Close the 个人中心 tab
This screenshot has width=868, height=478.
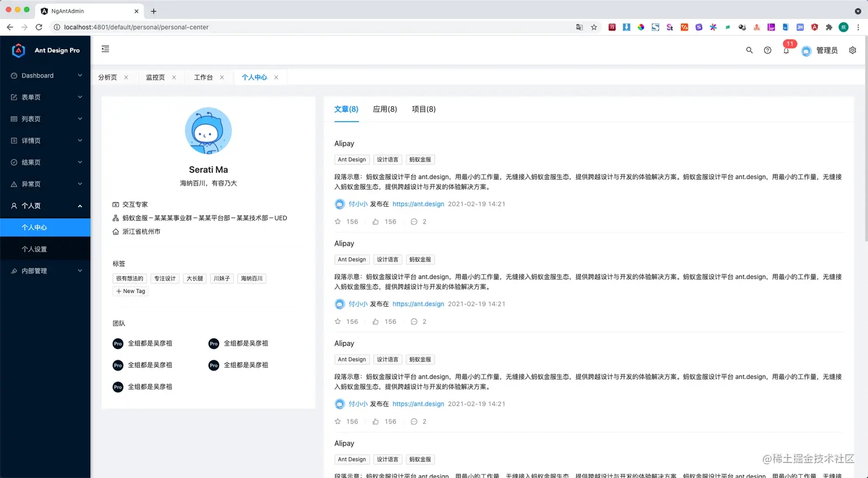point(276,77)
